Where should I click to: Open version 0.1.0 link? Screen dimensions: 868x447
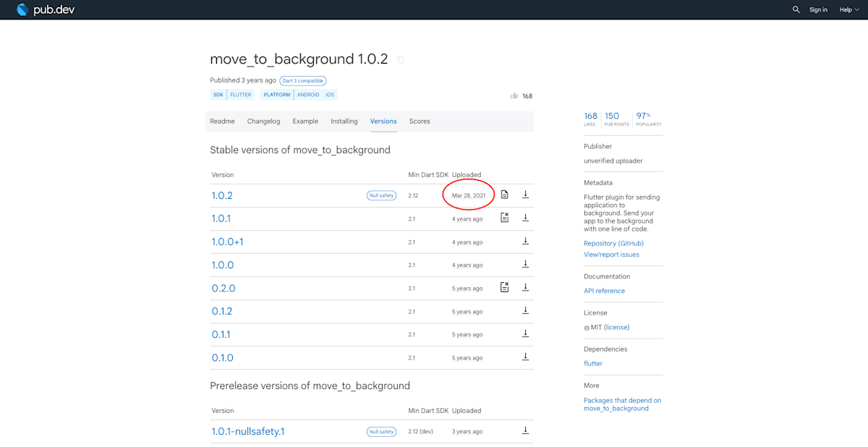223,357
